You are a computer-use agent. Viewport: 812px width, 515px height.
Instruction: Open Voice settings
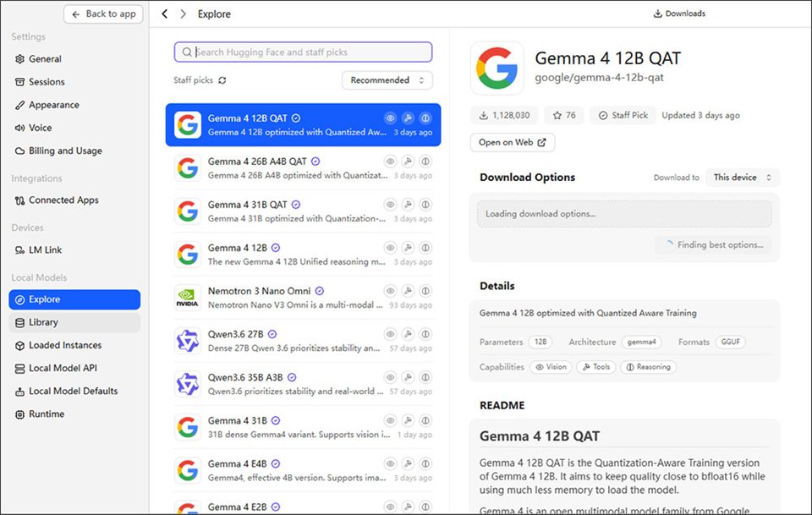click(x=74, y=128)
